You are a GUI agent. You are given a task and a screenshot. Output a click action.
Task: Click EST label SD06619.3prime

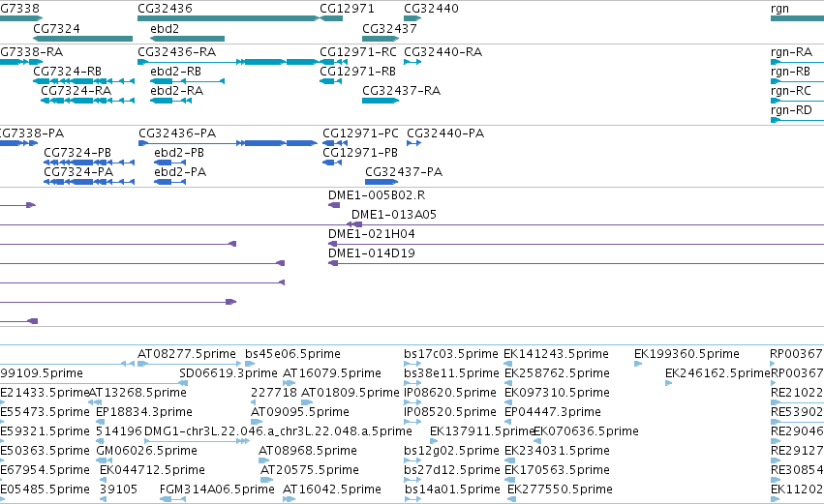pyautogui.click(x=229, y=373)
